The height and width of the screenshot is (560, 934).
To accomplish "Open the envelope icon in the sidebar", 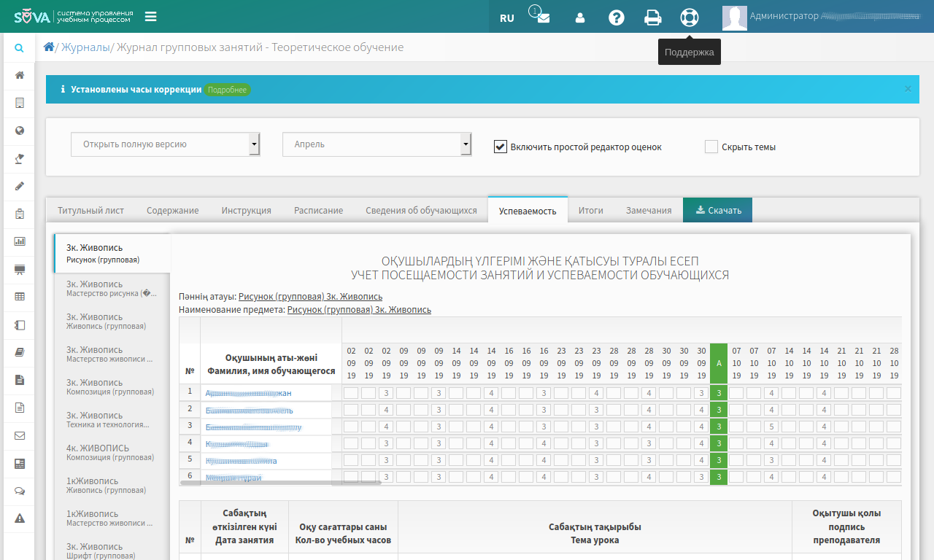I will tap(20, 435).
